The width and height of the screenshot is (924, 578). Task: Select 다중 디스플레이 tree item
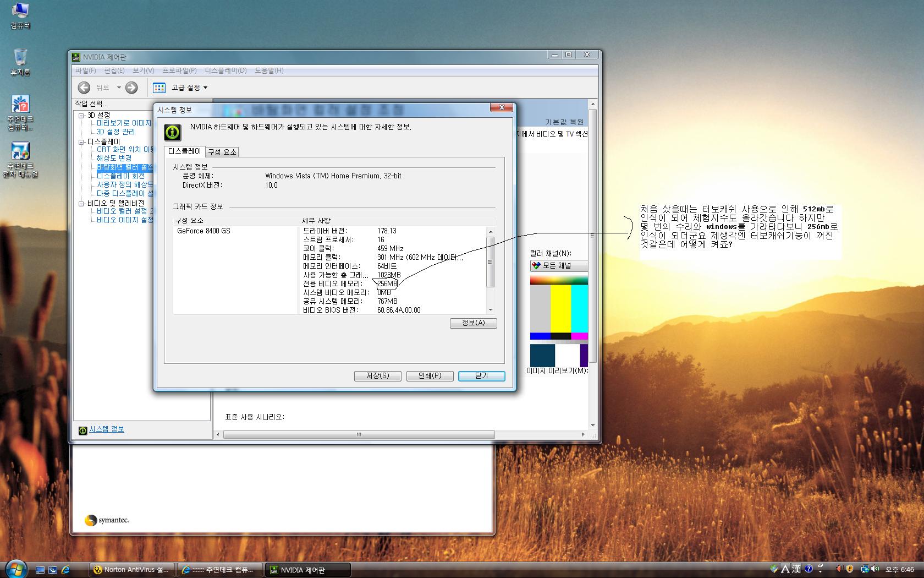[125, 194]
